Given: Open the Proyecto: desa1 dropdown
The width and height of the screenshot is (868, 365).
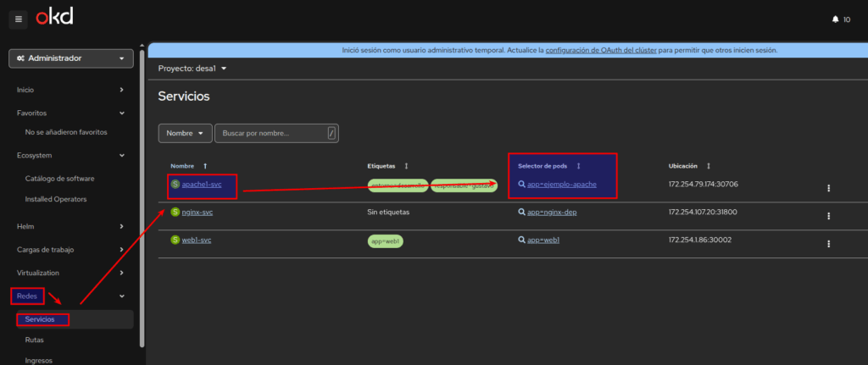Looking at the screenshot, I should coord(192,68).
